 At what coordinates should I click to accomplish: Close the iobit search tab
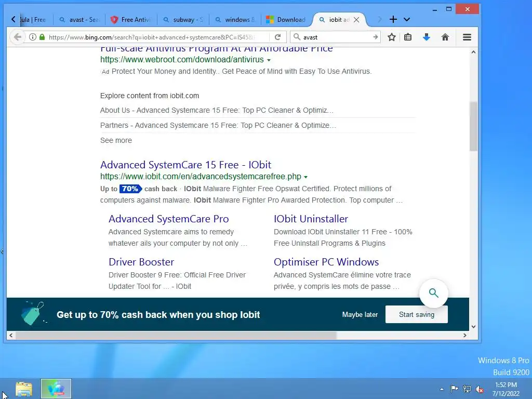coord(356,20)
